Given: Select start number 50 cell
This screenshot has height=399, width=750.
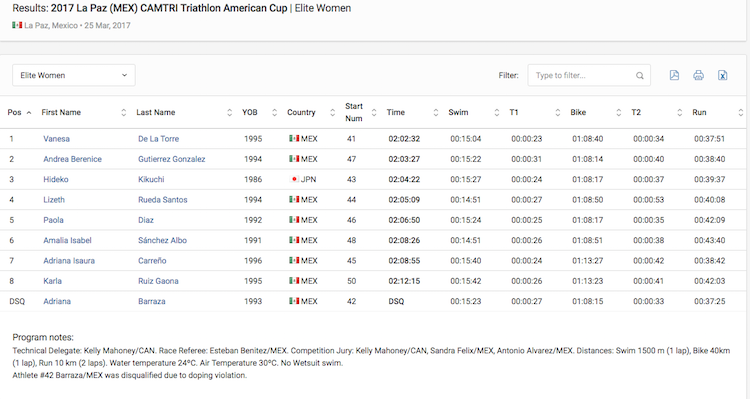Looking at the screenshot, I should coord(352,281).
